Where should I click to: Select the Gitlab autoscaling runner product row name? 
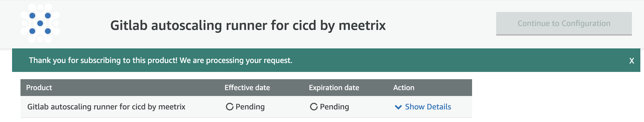coord(106,107)
